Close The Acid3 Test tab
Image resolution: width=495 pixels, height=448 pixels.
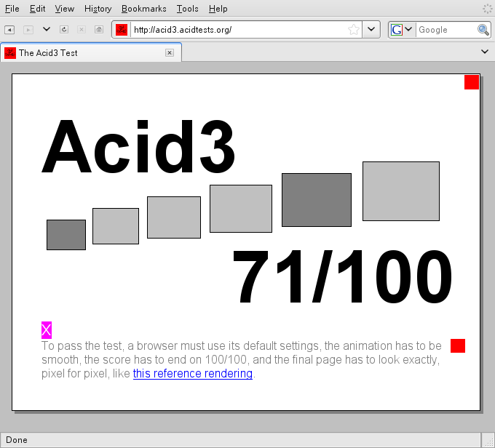pyautogui.click(x=170, y=52)
